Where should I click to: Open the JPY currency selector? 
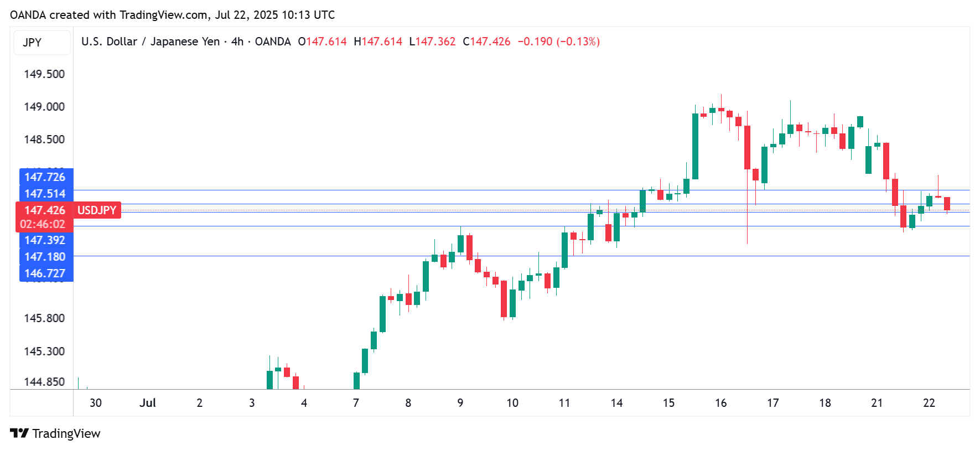click(33, 43)
